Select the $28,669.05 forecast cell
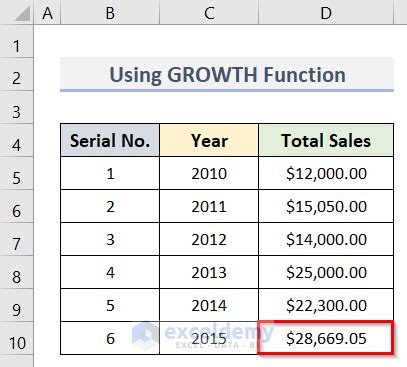 tap(326, 338)
